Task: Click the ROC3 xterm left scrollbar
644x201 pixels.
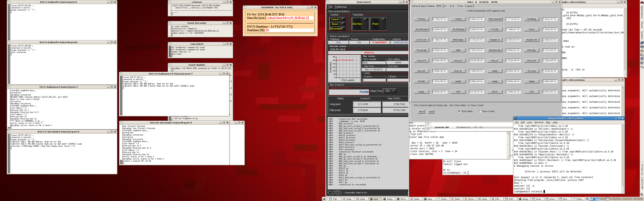Action: point(9,22)
